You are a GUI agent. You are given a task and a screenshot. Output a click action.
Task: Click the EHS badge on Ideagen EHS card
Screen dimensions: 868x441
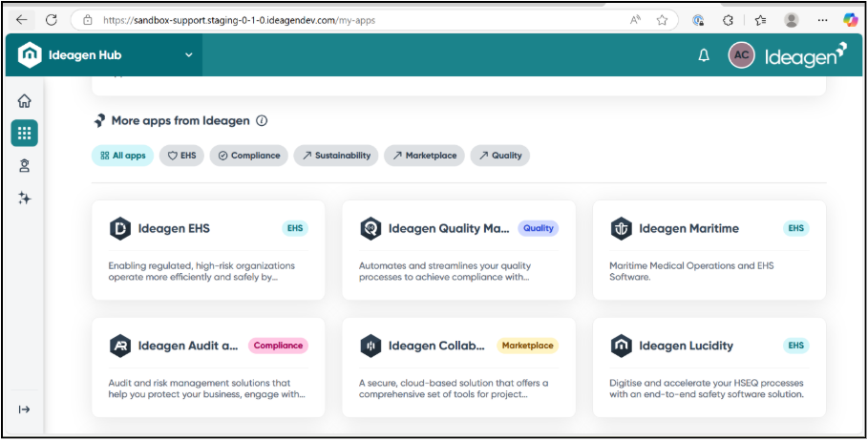pos(295,228)
